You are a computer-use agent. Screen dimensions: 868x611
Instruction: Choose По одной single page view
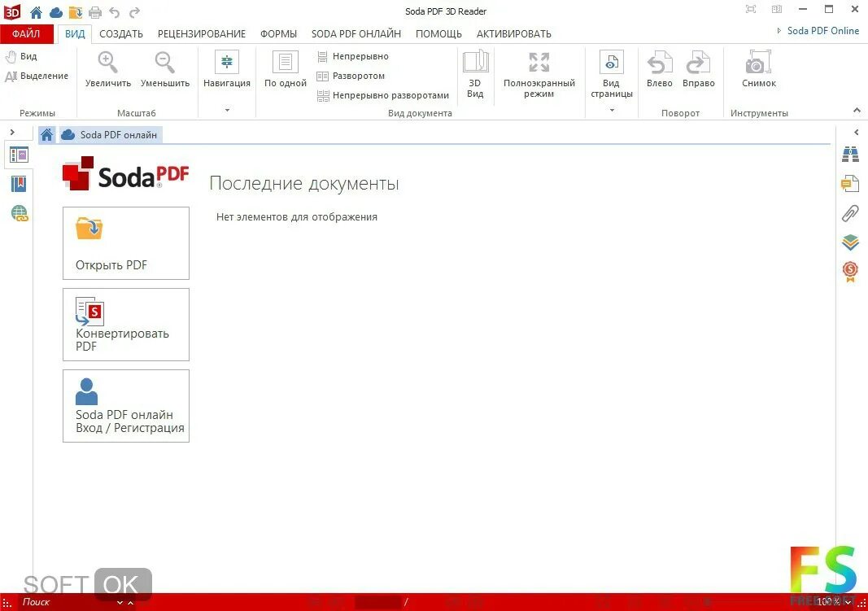tap(285, 69)
